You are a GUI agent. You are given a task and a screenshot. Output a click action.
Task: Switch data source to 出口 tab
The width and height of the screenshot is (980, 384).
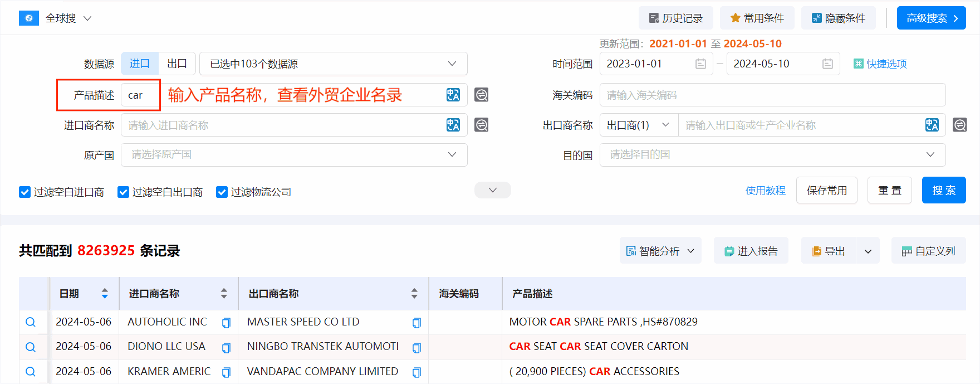tap(177, 64)
